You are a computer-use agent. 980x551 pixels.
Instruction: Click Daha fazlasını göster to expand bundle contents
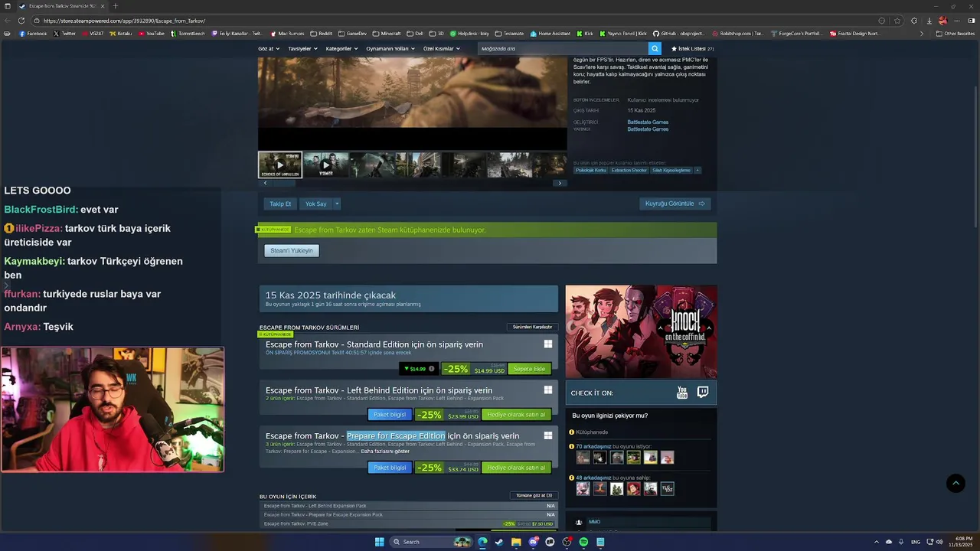click(x=385, y=451)
